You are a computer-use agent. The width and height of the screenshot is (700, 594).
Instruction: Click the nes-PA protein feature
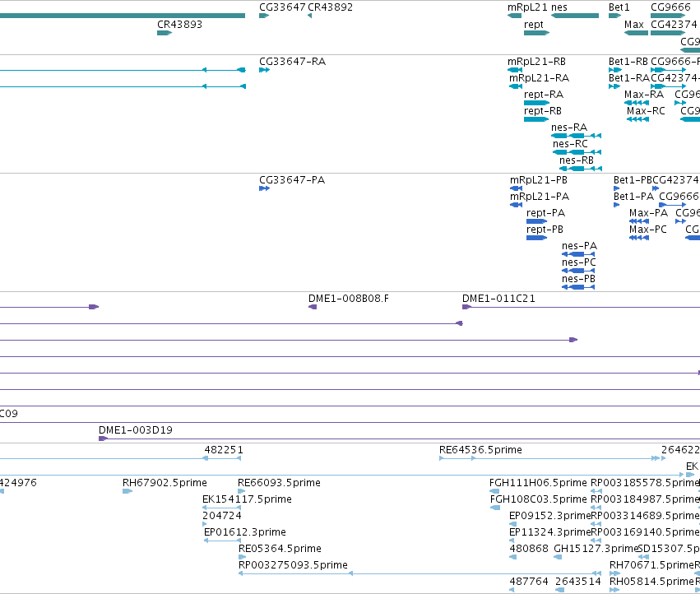click(x=578, y=254)
